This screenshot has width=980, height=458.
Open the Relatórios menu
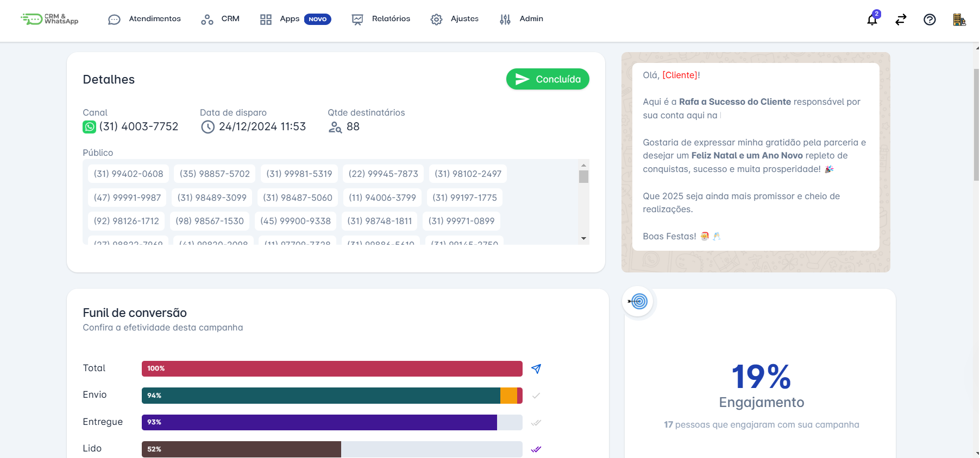coord(381,19)
